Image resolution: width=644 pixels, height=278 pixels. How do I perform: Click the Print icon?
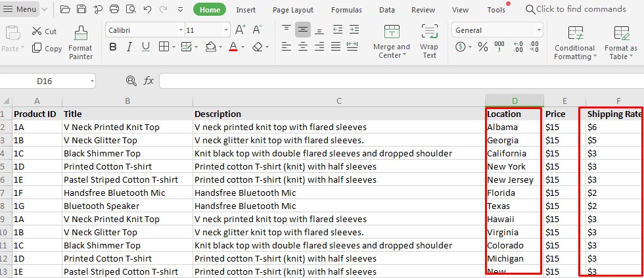114,9
